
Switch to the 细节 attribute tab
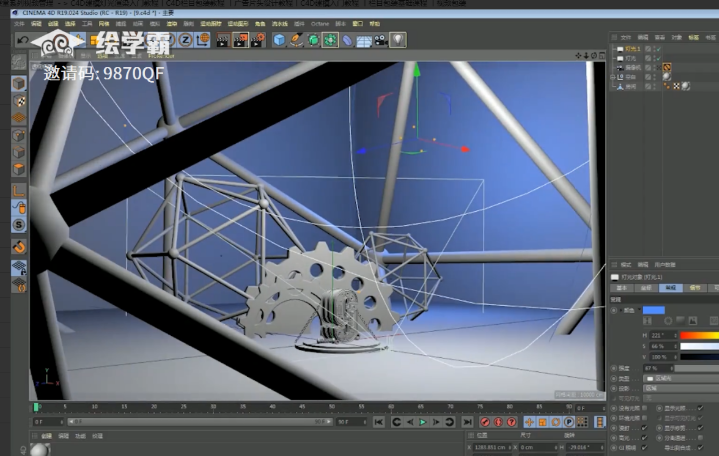pyautogui.click(x=695, y=288)
